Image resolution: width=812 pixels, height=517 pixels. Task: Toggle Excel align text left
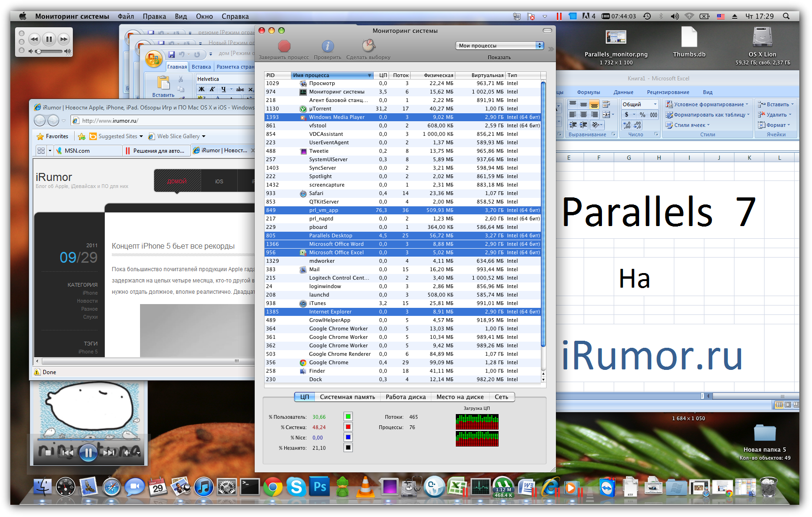coord(572,115)
